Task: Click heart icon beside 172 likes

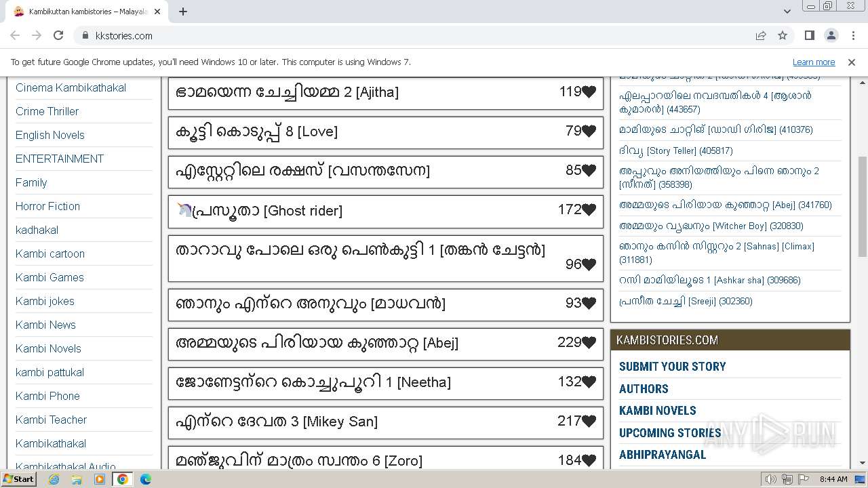Action: [x=589, y=209]
